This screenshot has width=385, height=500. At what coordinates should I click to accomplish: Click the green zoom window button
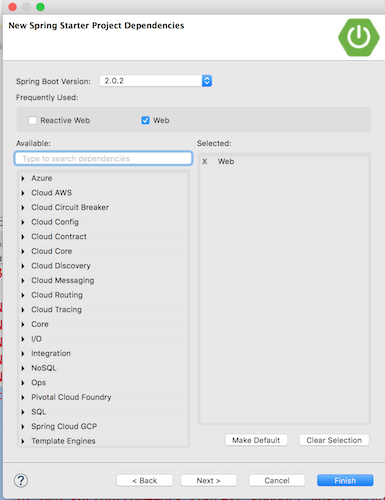(40, 7)
